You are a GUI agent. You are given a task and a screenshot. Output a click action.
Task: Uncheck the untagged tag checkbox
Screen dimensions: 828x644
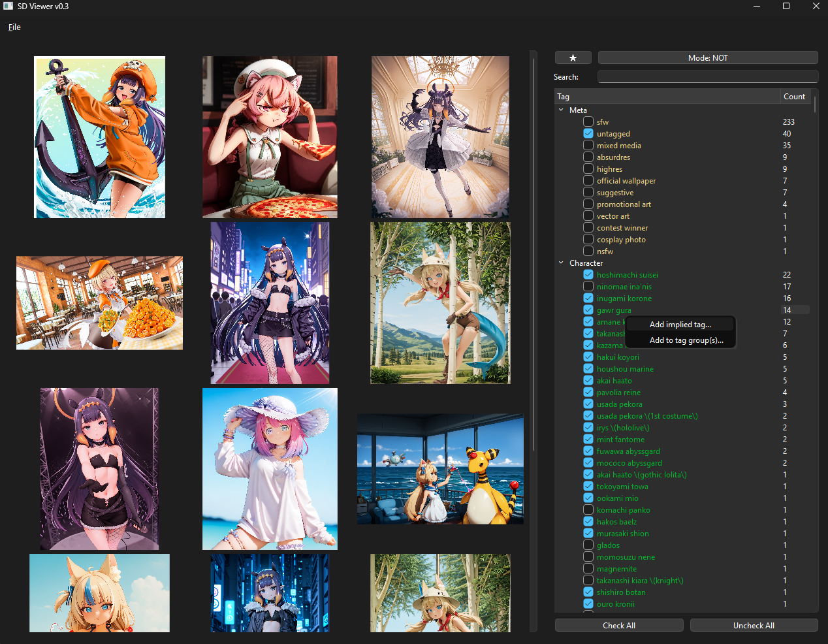588,134
